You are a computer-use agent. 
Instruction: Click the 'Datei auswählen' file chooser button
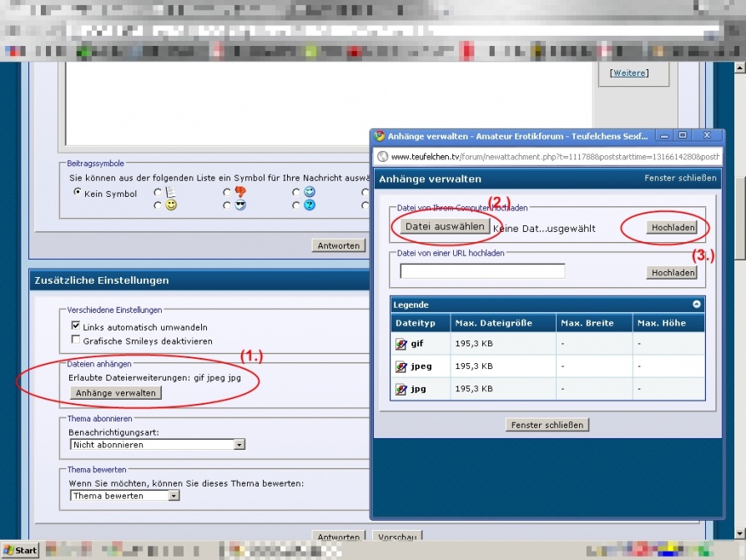coord(444,226)
